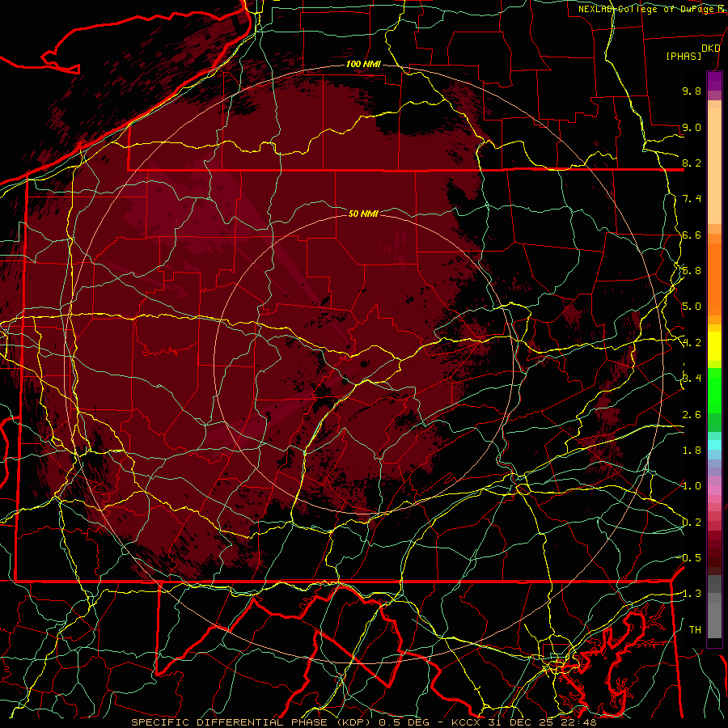Click the TH label on the scale
The height and width of the screenshot is (728, 728).
point(695,630)
